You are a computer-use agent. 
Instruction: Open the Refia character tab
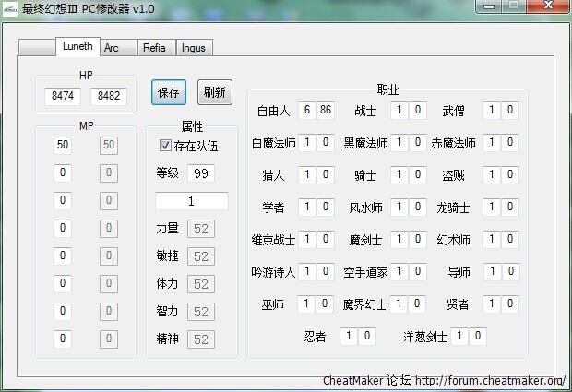coord(154,48)
